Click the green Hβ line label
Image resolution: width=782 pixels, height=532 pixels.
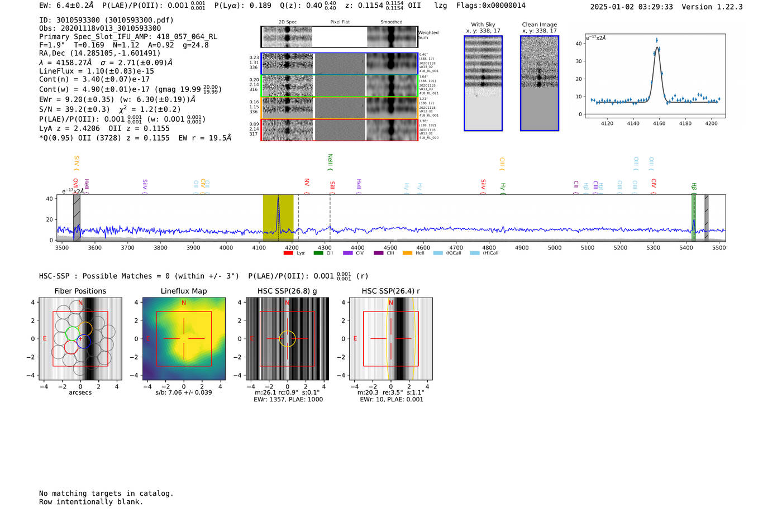pos(694,189)
